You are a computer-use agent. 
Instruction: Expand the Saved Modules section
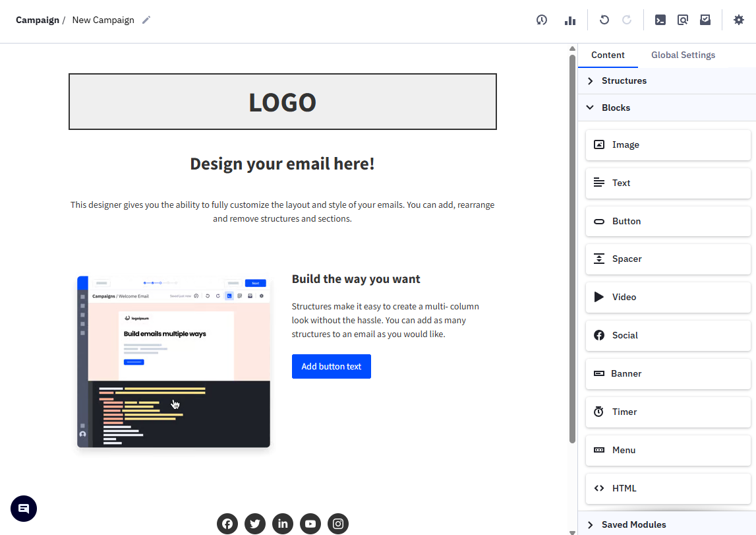634,524
